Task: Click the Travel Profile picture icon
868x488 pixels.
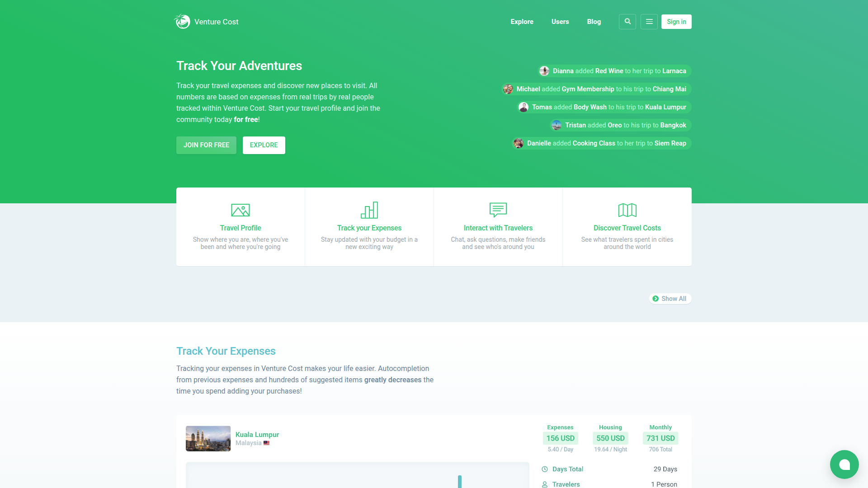Action: 241,210
